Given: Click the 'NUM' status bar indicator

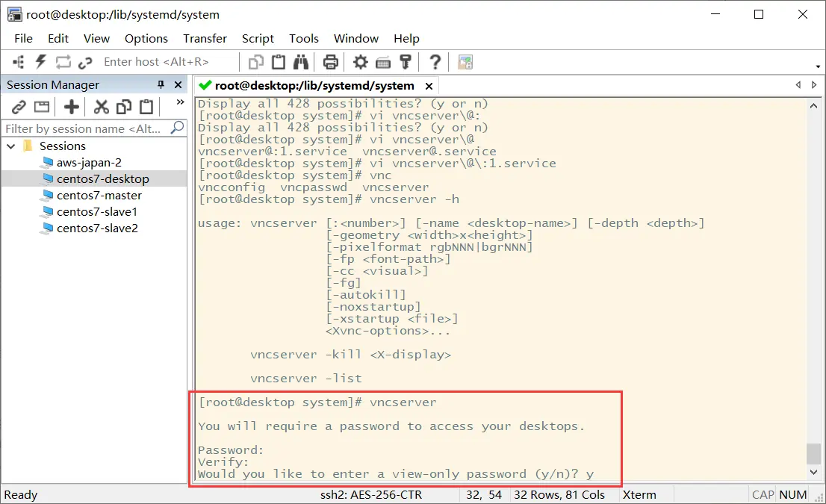Looking at the screenshot, I should (x=793, y=494).
